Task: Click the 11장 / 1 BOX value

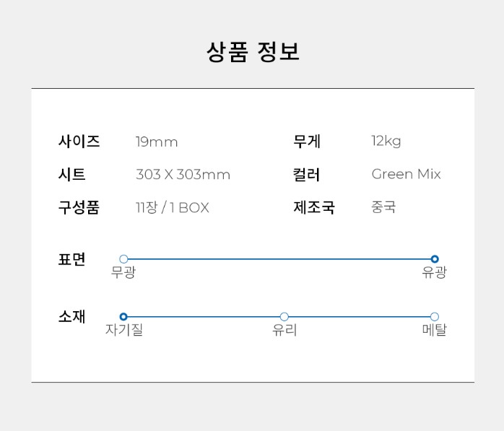Action: (172, 208)
